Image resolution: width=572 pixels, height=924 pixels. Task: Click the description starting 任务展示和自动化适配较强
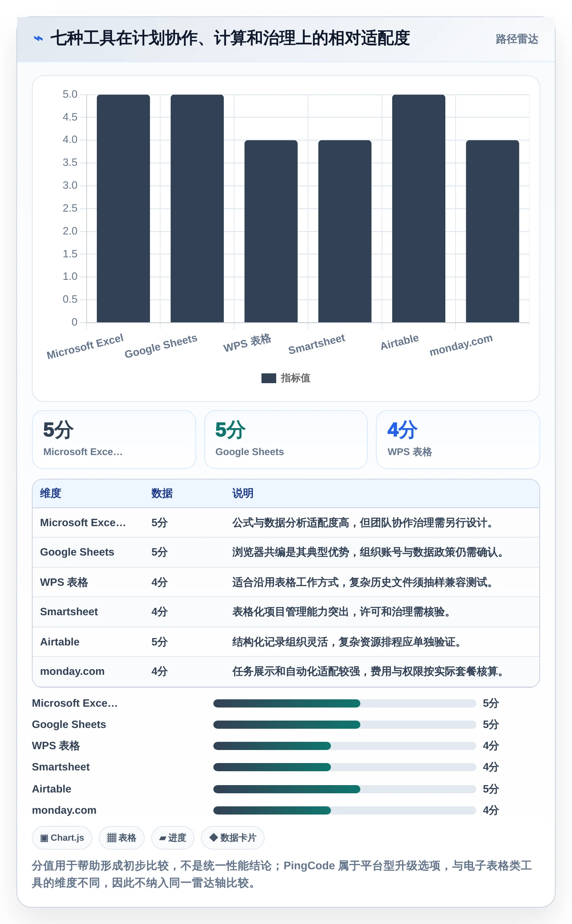(369, 672)
